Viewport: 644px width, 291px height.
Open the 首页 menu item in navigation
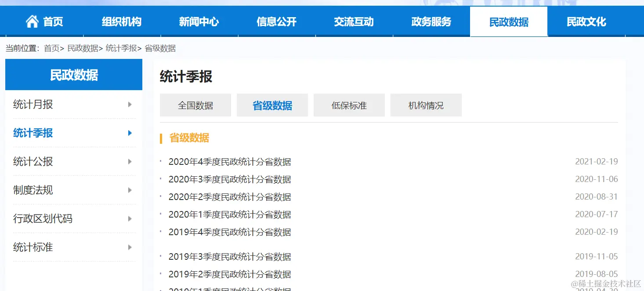coord(54,21)
